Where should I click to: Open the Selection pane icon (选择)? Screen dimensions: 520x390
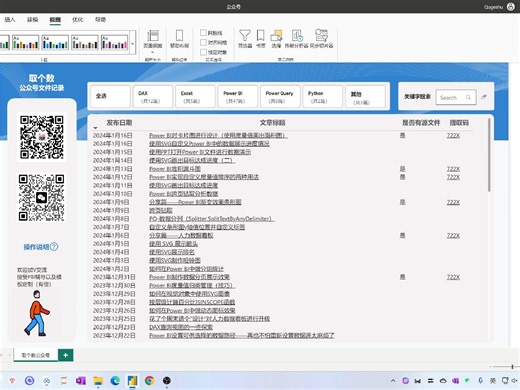click(x=276, y=38)
